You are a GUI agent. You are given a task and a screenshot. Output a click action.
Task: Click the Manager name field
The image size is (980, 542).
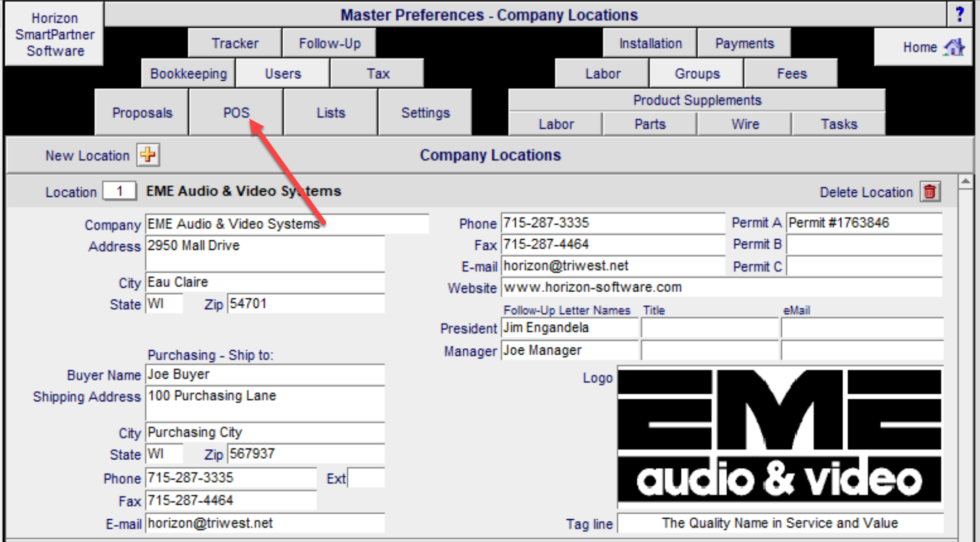click(570, 350)
